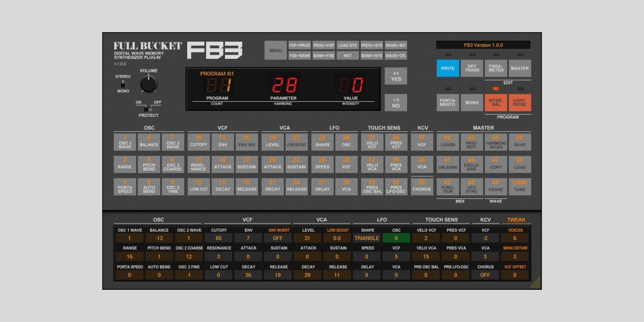This screenshot has width=644, height=322.
Task: Select parameter 25 LFO SHAPE
Action: [322, 142]
